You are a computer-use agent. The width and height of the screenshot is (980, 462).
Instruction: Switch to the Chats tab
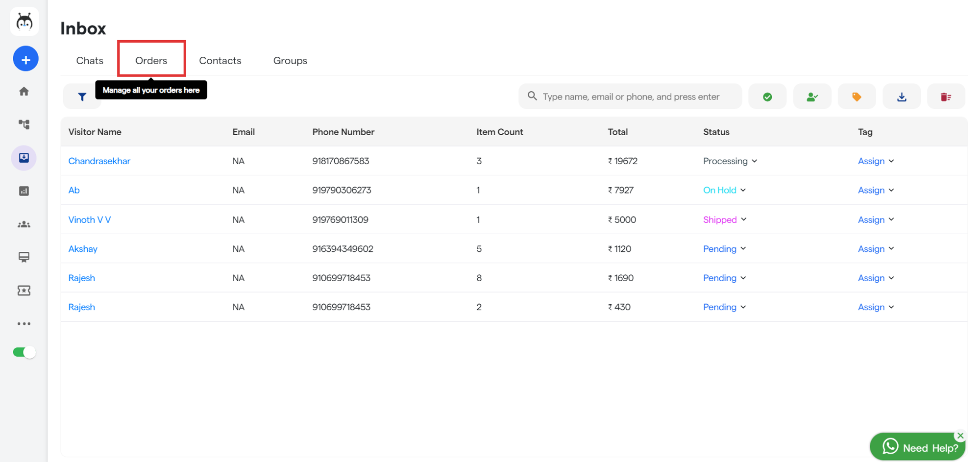tap(90, 61)
